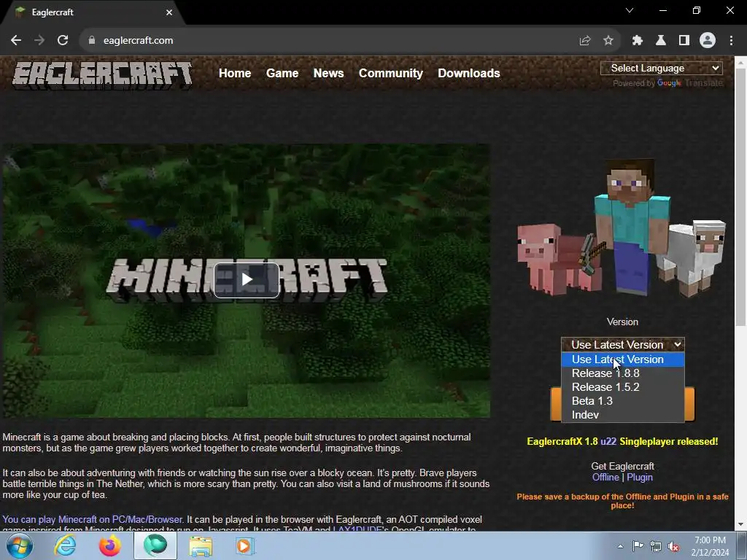Reload the Eaglercraft page
Image resolution: width=747 pixels, height=560 pixels.
tap(63, 41)
